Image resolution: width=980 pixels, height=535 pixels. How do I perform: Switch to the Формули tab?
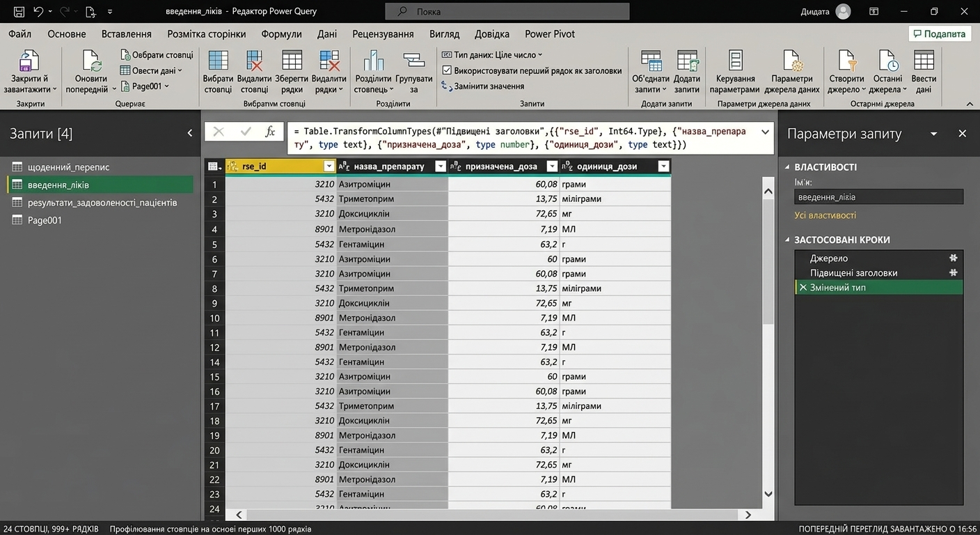(x=281, y=33)
